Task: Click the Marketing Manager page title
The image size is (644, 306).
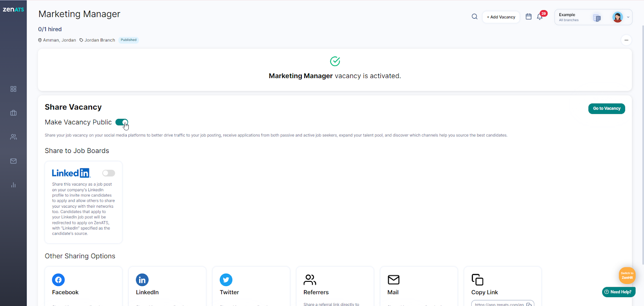Action: (x=79, y=14)
